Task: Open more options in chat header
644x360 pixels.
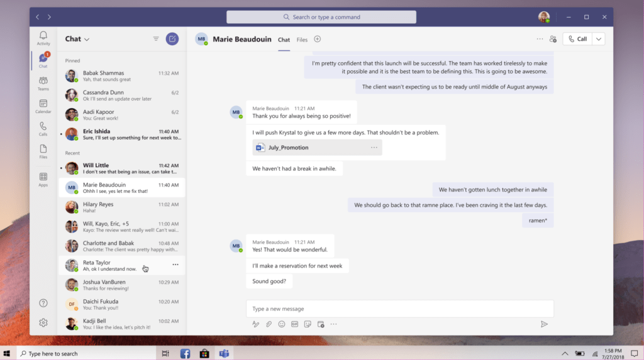Action: [540, 39]
